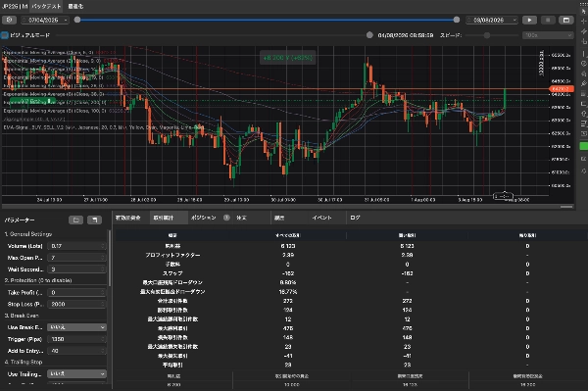Click the green button in right toolbar
Screen dimensions: 588x391
(584, 146)
